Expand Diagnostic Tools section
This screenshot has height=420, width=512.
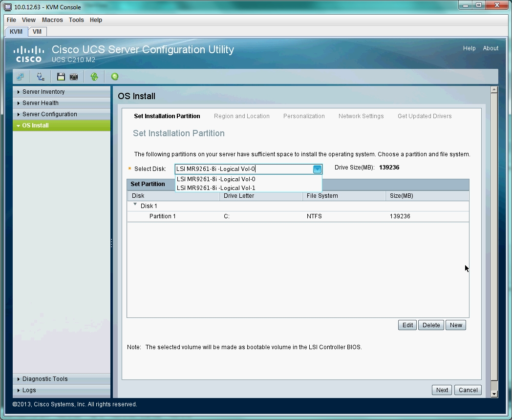62,379
